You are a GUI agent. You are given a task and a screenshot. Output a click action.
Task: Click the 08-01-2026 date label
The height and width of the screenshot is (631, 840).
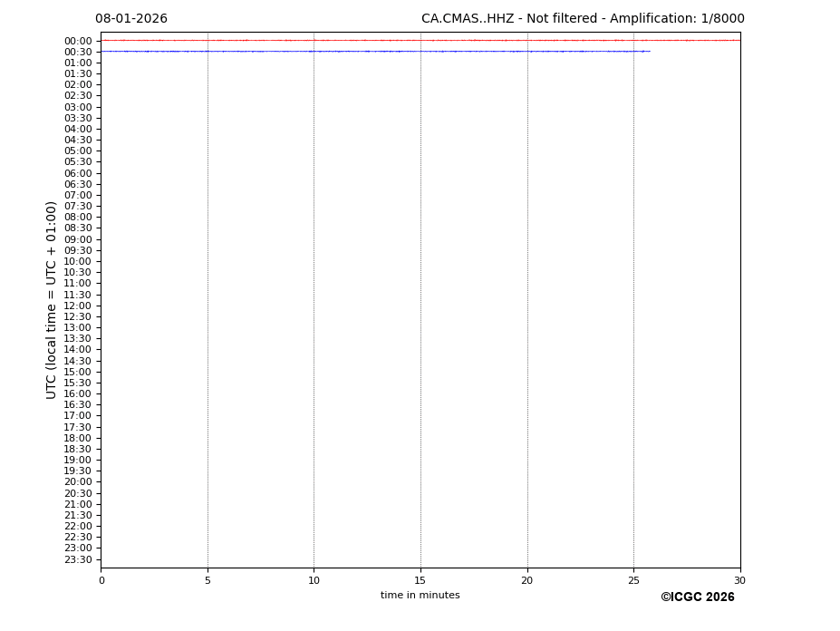[x=131, y=19]
